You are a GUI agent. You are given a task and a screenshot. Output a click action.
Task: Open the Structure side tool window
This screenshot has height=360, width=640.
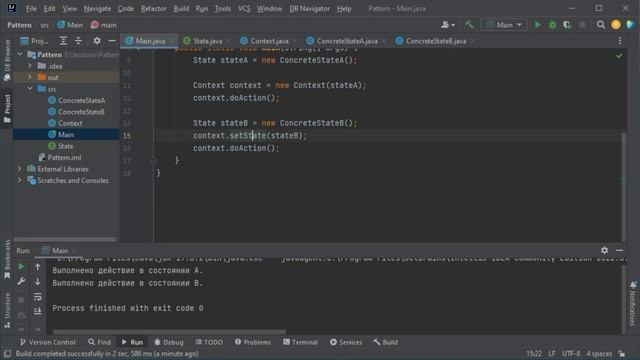(7, 310)
